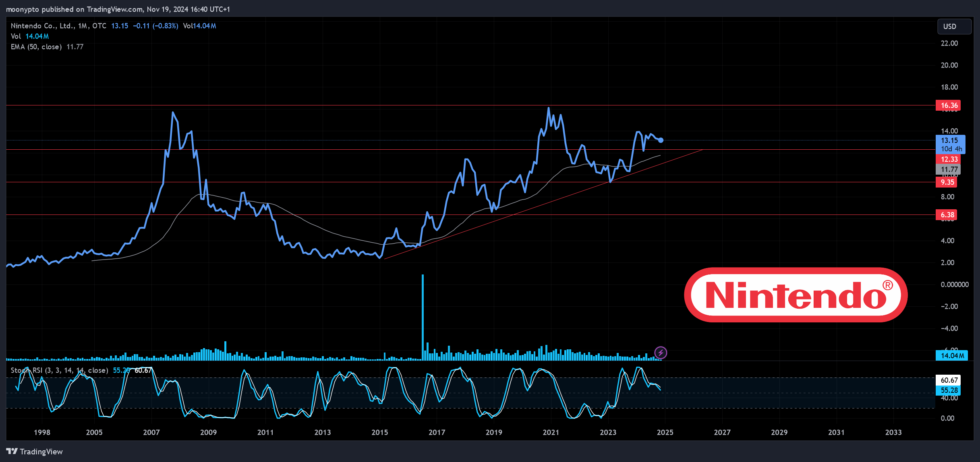Click the 2013 label on time axis
Image resolution: width=980 pixels, height=462 pixels.
tap(322, 432)
